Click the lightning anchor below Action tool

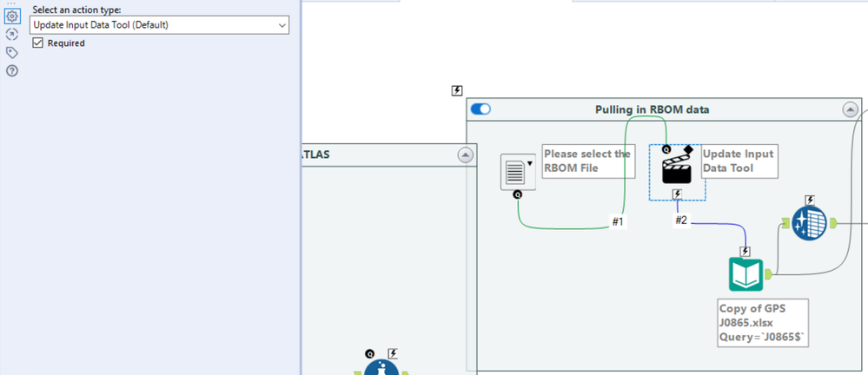(x=678, y=194)
